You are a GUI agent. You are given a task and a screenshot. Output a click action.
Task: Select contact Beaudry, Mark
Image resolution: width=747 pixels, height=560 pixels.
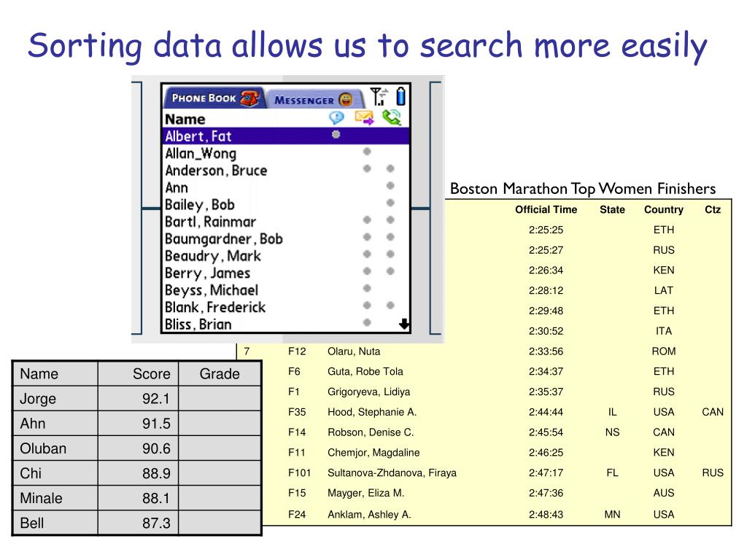tap(286, 256)
